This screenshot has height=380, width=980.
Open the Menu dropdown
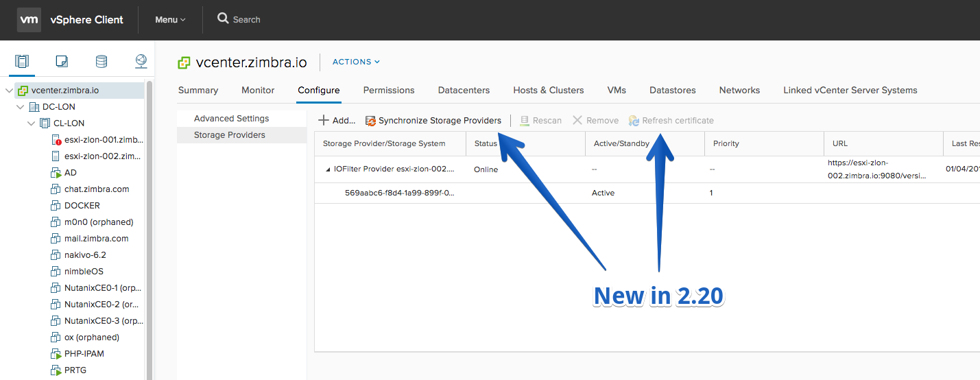170,20
